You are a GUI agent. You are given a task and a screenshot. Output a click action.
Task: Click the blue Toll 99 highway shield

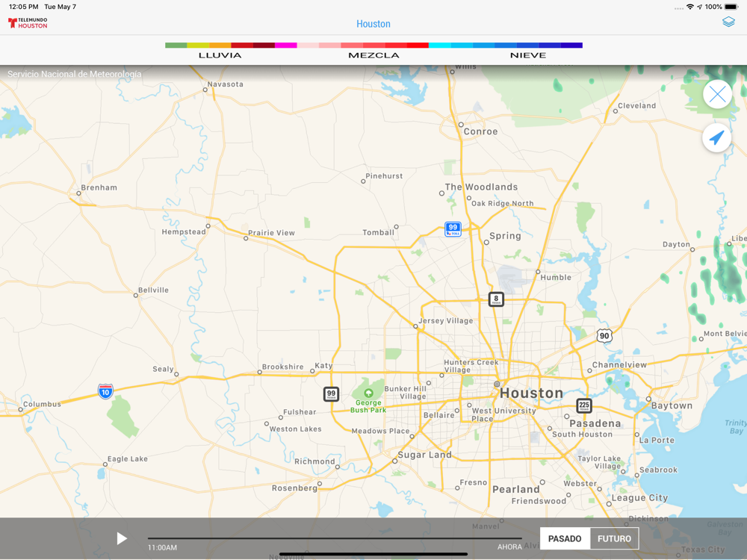[453, 229]
